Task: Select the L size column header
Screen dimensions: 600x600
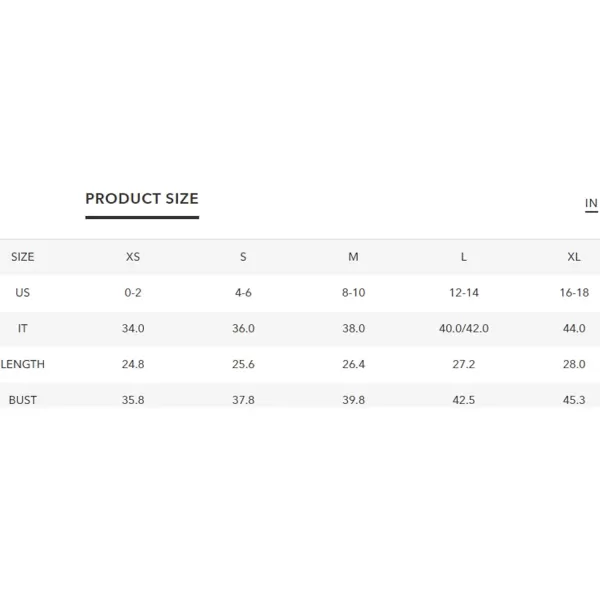Action: click(463, 257)
